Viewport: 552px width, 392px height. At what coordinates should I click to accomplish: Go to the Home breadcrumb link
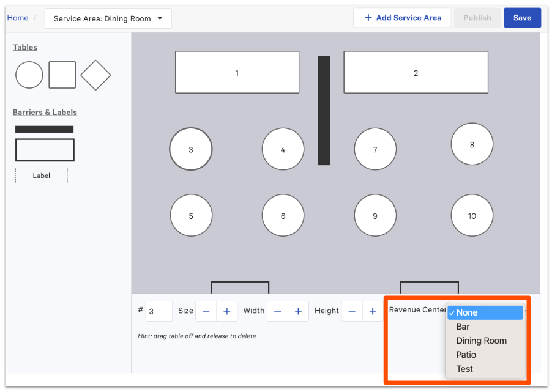tap(18, 18)
